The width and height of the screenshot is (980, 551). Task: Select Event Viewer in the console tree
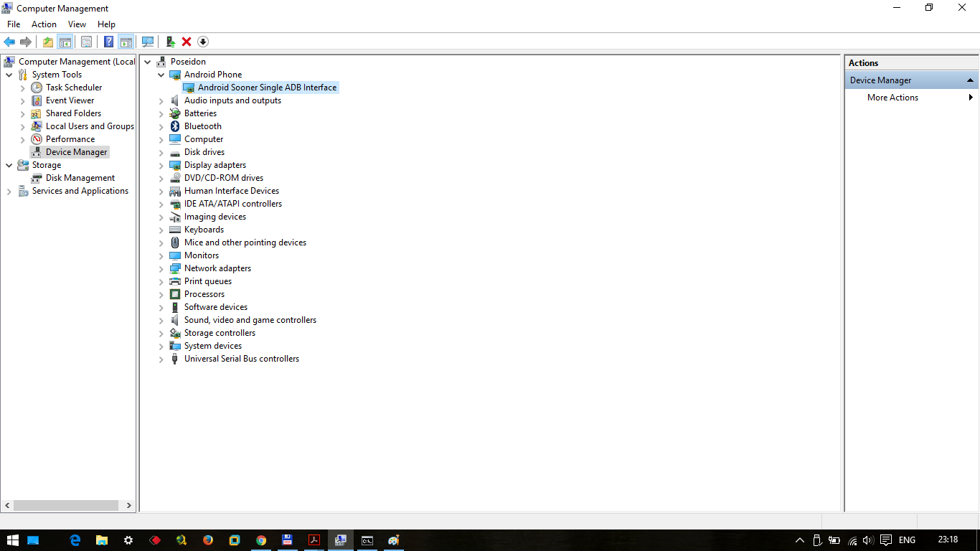point(70,100)
